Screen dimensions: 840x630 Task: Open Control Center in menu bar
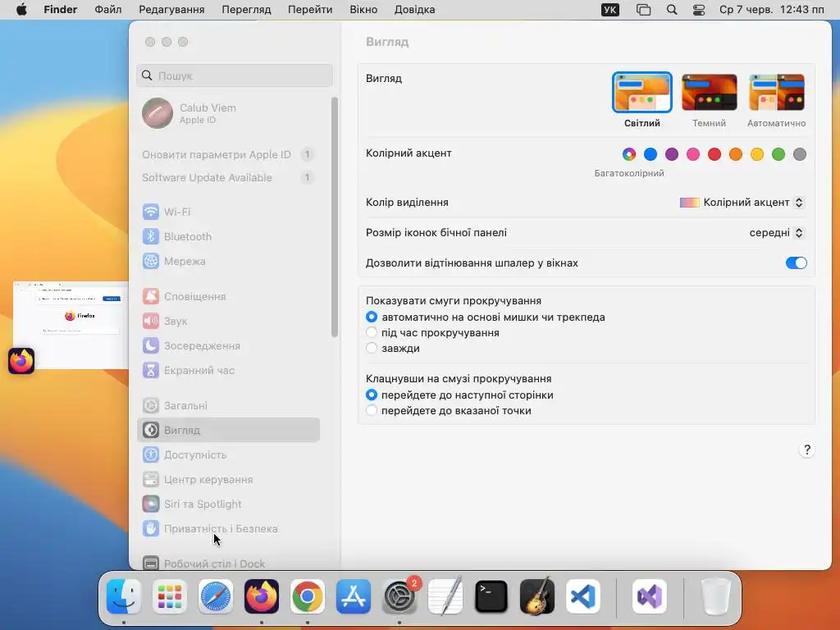coord(699,10)
